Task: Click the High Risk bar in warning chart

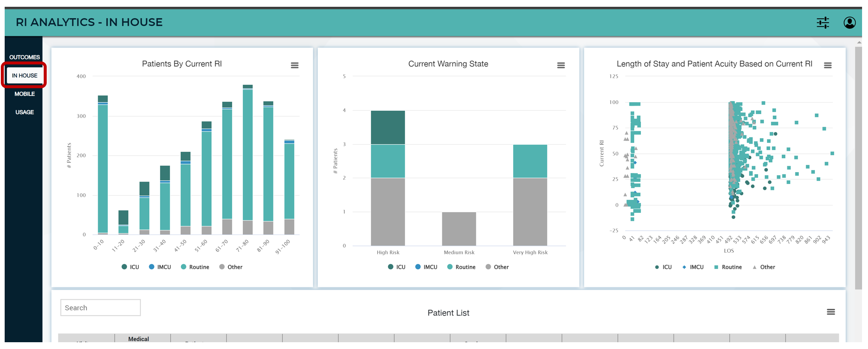Action: pyautogui.click(x=388, y=178)
